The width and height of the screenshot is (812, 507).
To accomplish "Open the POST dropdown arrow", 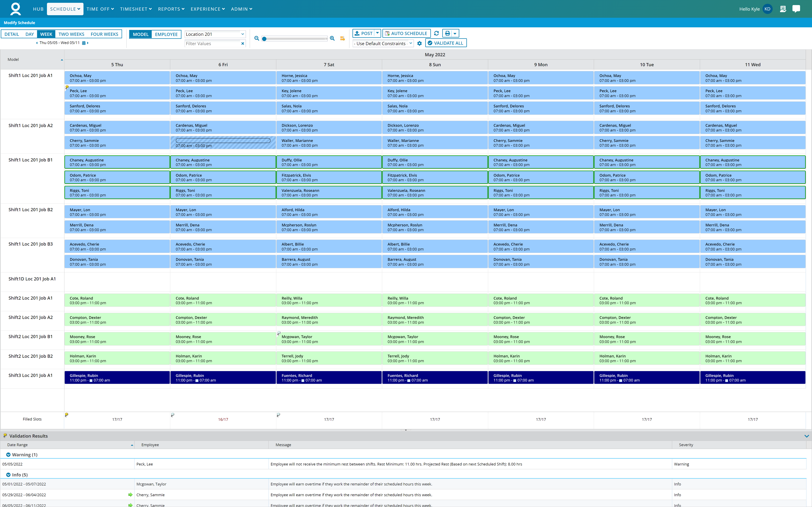I will click(377, 33).
